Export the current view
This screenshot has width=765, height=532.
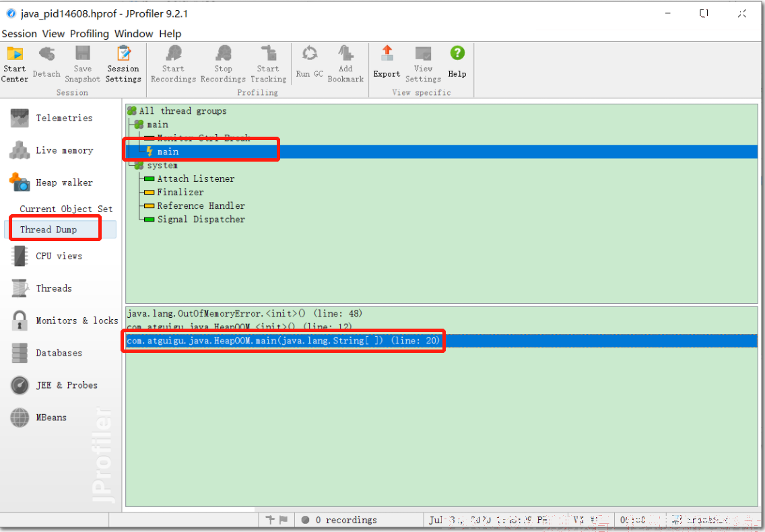tap(387, 64)
